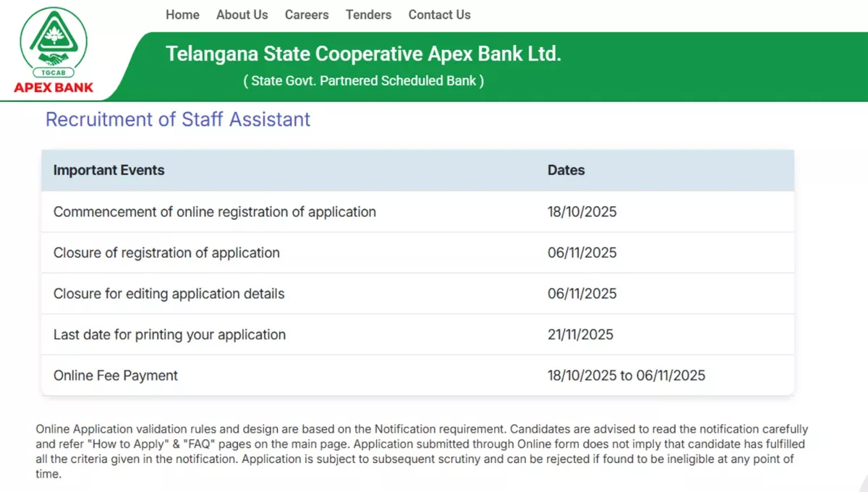868x492 pixels.
Task: Click the Last date for printing your application label
Action: 169,334
